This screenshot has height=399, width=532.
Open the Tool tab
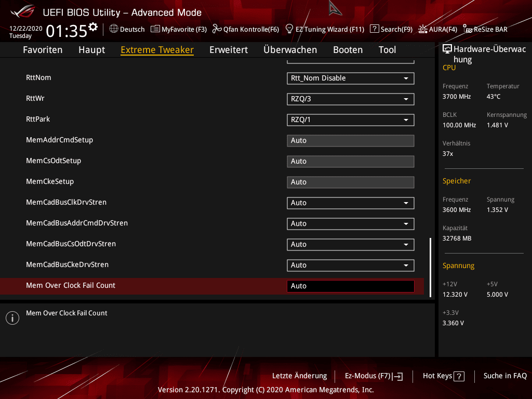[x=387, y=50]
